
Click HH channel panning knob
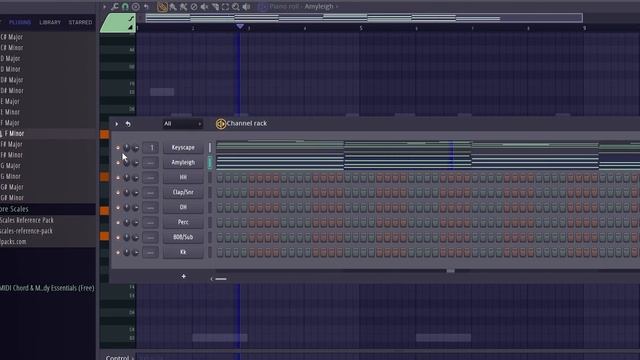[x=127, y=178]
